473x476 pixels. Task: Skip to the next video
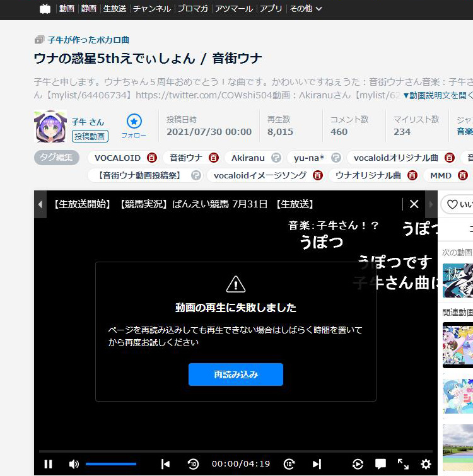tap(317, 464)
